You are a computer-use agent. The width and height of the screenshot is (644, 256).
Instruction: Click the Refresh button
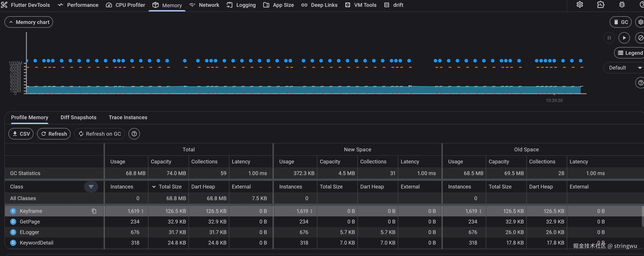(54, 134)
